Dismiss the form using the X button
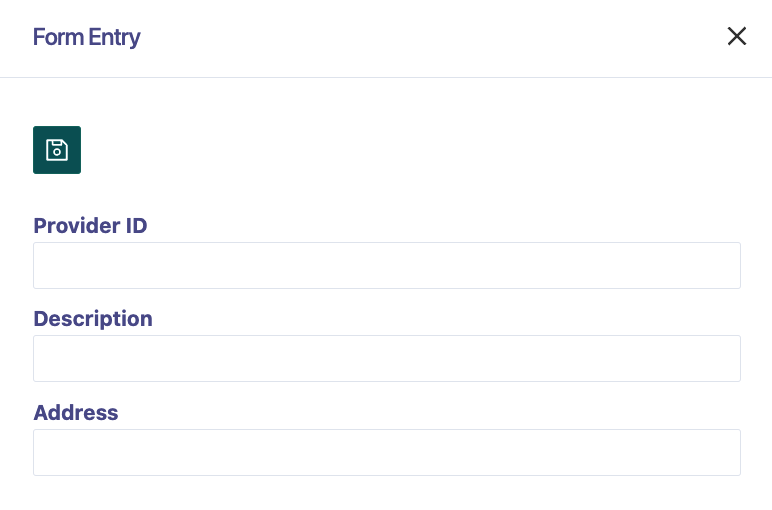Viewport: 772px width, 510px height. click(737, 37)
